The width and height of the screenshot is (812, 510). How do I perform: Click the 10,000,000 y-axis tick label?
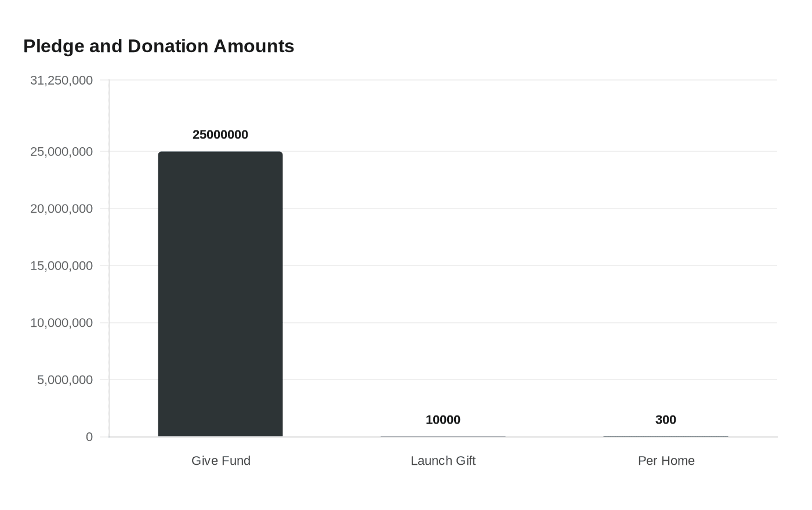click(x=61, y=323)
